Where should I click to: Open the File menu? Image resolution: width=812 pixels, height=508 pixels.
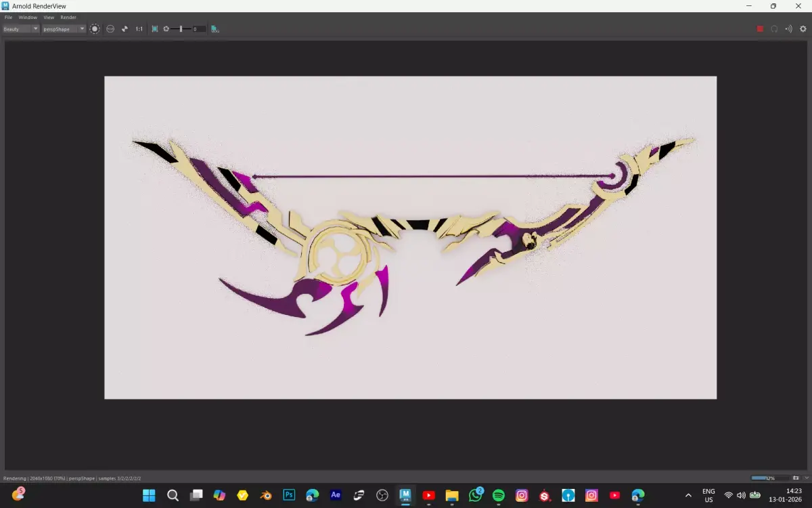(x=8, y=17)
